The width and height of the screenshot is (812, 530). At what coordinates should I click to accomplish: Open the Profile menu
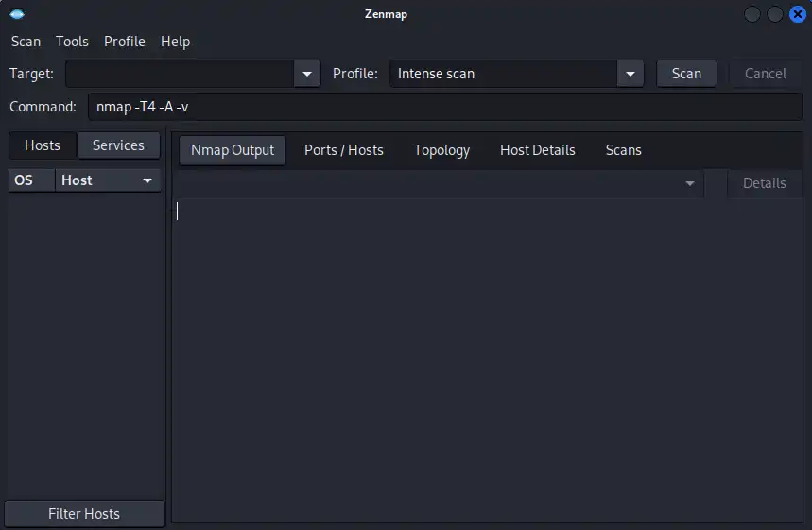pos(124,42)
